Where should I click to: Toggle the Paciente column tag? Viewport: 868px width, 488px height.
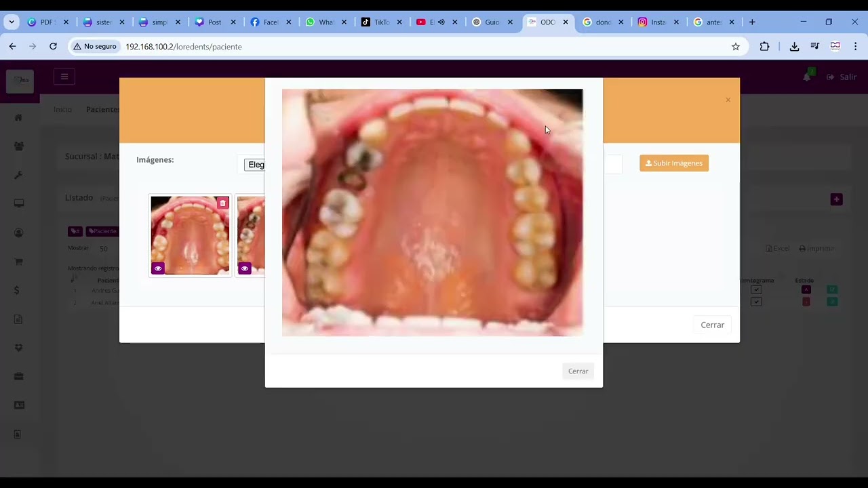coord(102,231)
